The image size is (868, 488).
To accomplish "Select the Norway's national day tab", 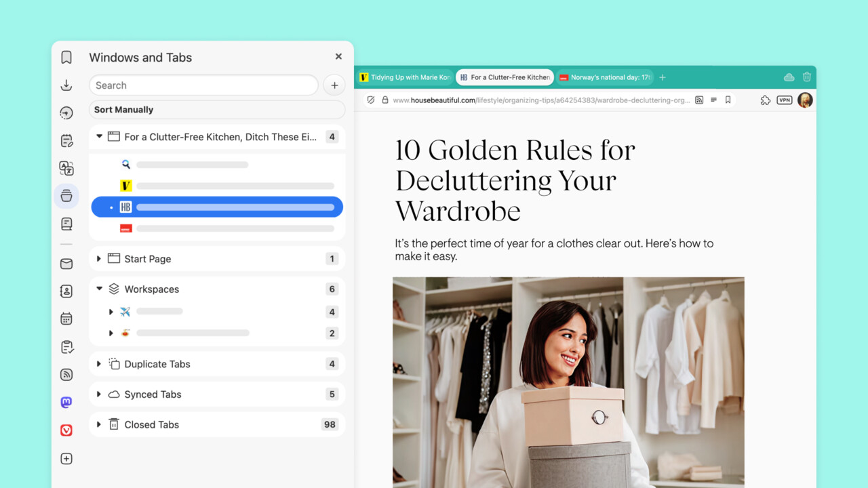I will 604,77.
